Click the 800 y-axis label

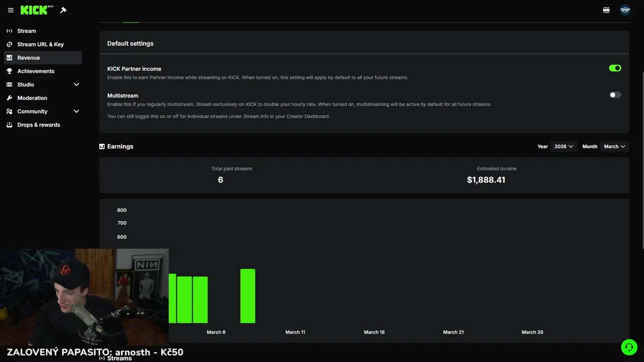[122, 210]
